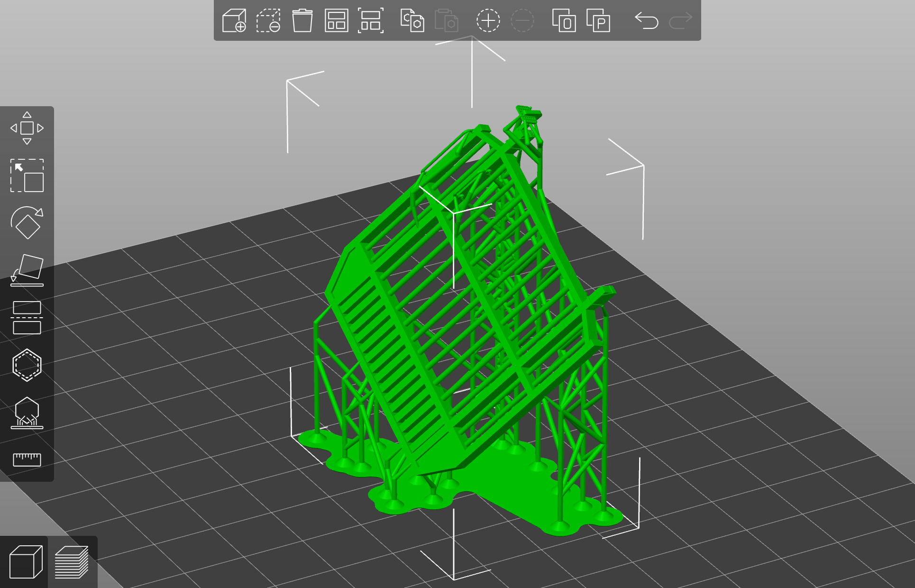
Task: Click the Remove instance minus icon
Action: [x=522, y=20]
